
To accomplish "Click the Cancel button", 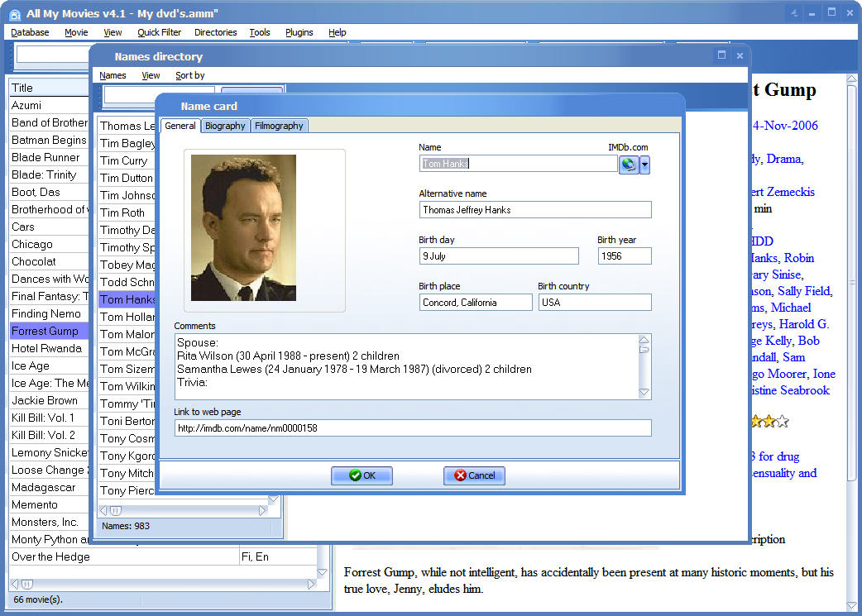I will tap(474, 475).
